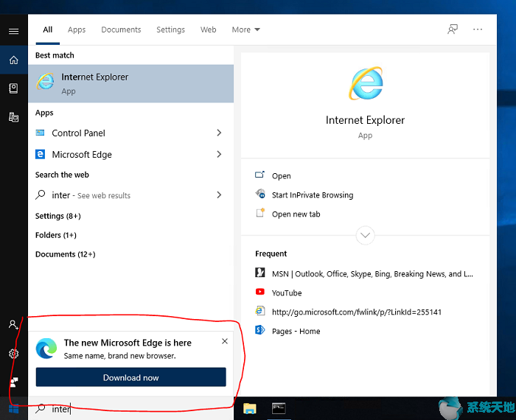Open the notebook icon in sidebar
Viewport: 516px width, 420px height.
coord(13,88)
